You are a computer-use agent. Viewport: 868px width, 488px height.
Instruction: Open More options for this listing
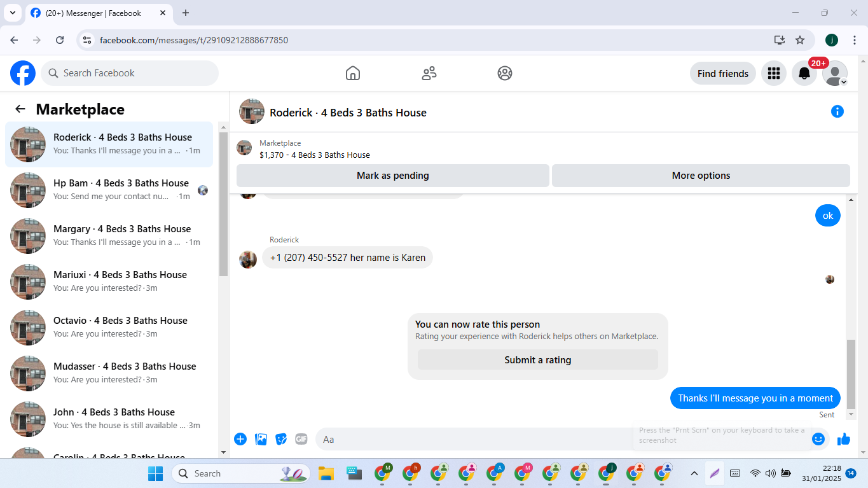click(701, 176)
